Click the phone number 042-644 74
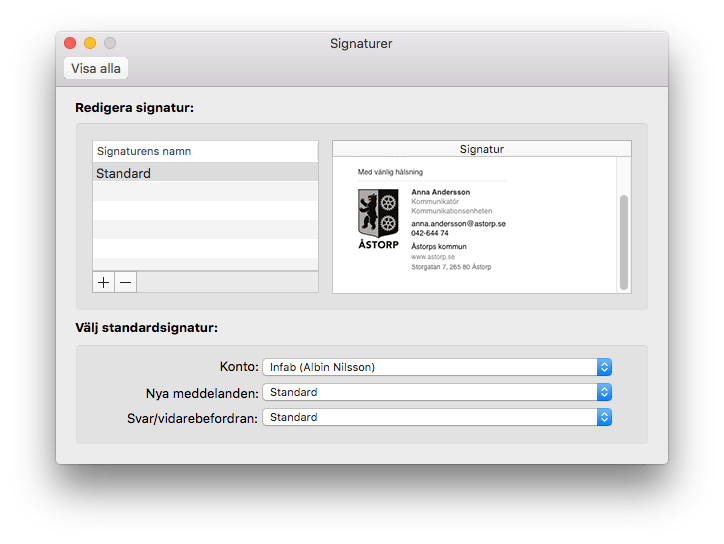Viewport: 724px width, 544px height. [430, 233]
